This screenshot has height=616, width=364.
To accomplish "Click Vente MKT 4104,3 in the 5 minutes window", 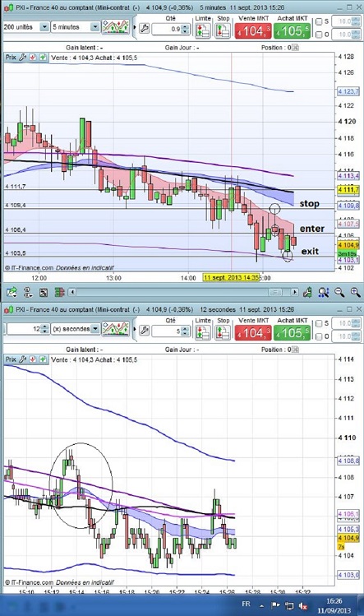I will 253,31.
